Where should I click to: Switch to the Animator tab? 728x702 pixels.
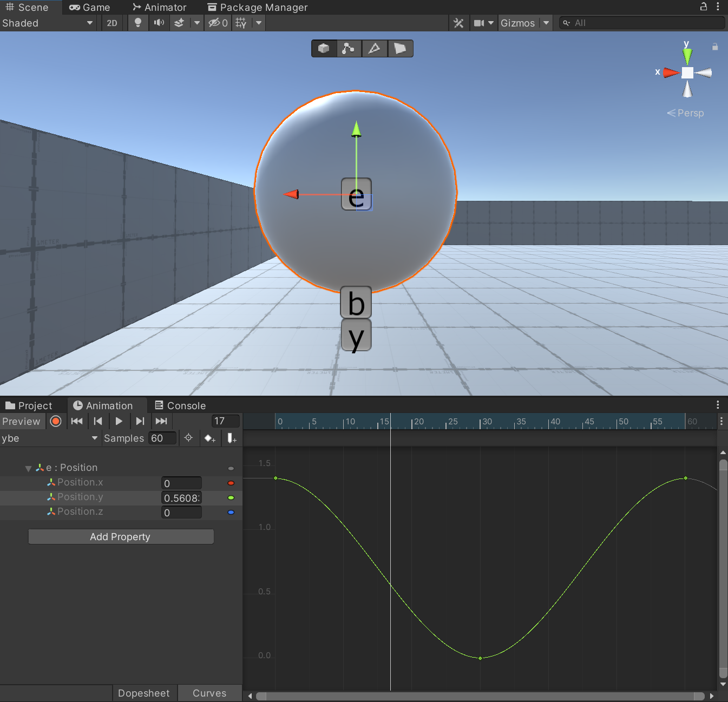coord(160,8)
